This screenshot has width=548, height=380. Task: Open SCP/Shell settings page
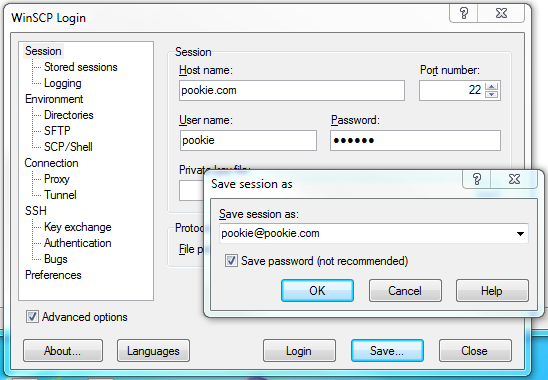pyautogui.click(x=68, y=147)
